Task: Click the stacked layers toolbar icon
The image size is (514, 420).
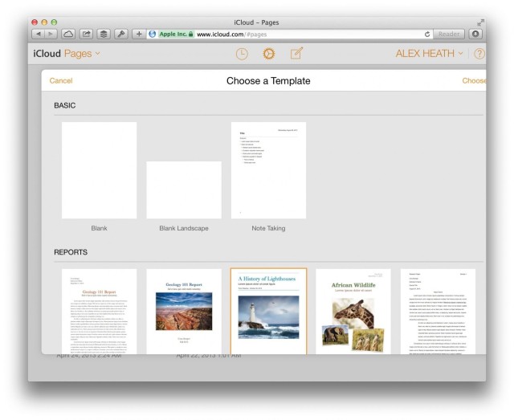Action: tap(104, 35)
